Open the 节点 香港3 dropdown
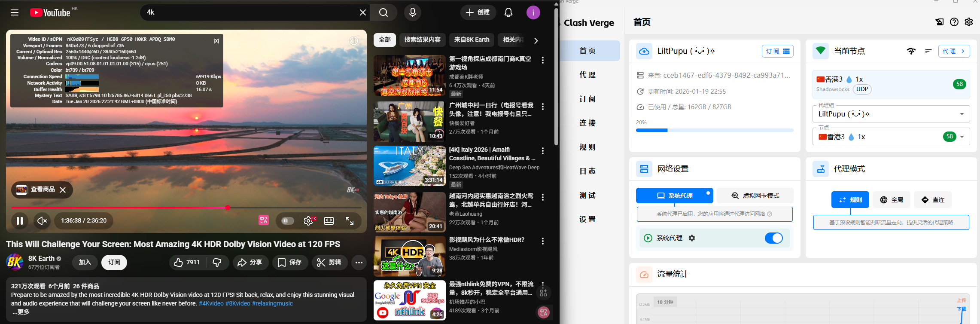Screen dimensions: 980x324 click(x=962, y=137)
